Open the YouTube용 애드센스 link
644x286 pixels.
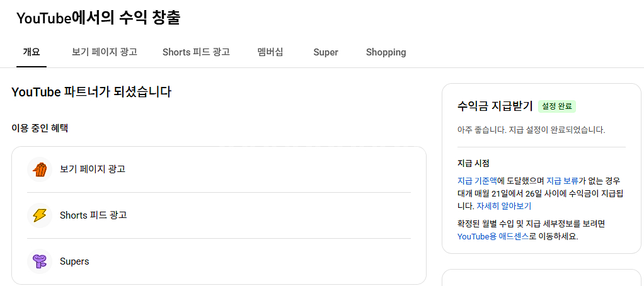[493, 237]
